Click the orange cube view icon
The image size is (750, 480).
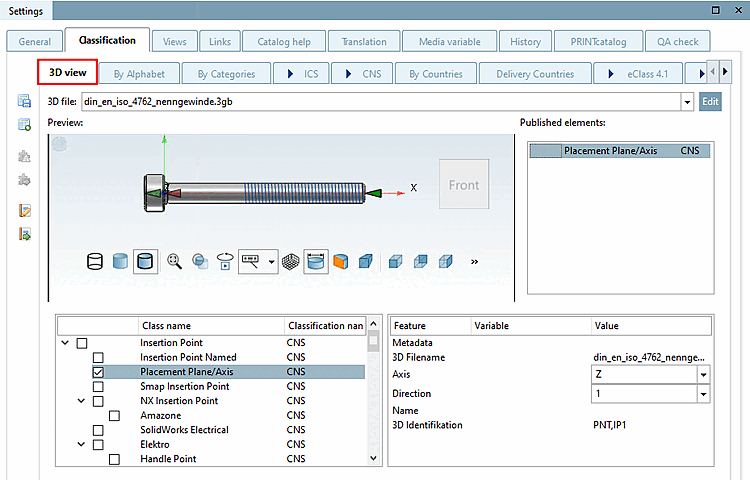(x=341, y=261)
